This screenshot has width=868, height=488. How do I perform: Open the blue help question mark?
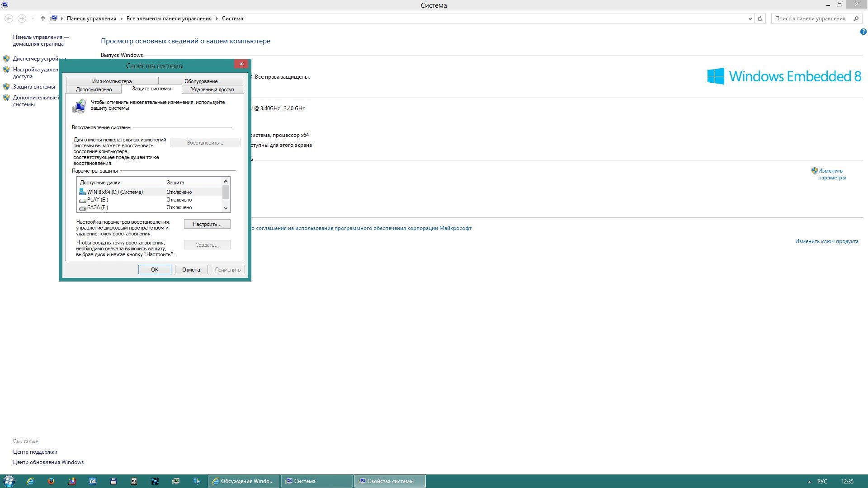863,32
